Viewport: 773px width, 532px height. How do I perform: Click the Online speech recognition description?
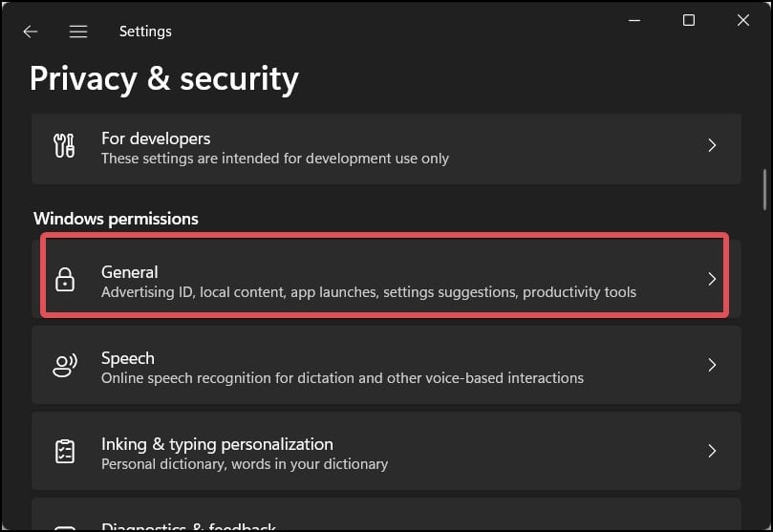342,378
